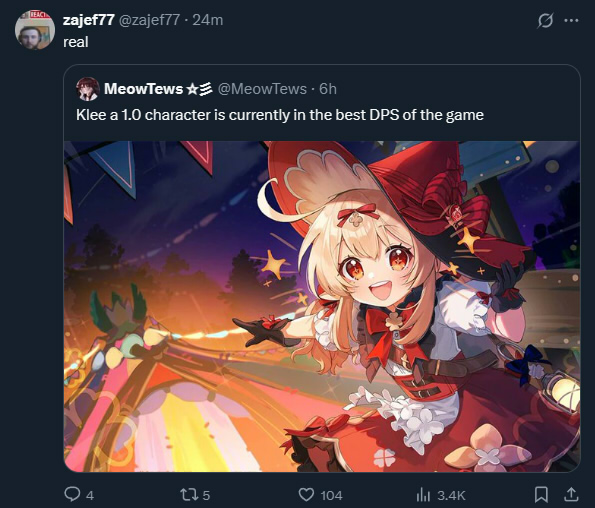Open the reply comment icon
The image size is (595, 508).
pyautogui.click(x=72, y=494)
